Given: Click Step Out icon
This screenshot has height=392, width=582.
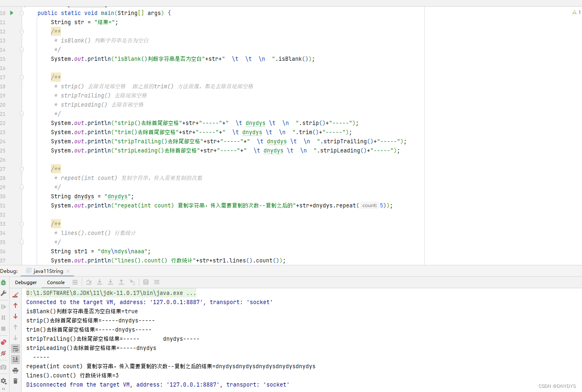Looking at the screenshot, I should [x=121, y=282].
